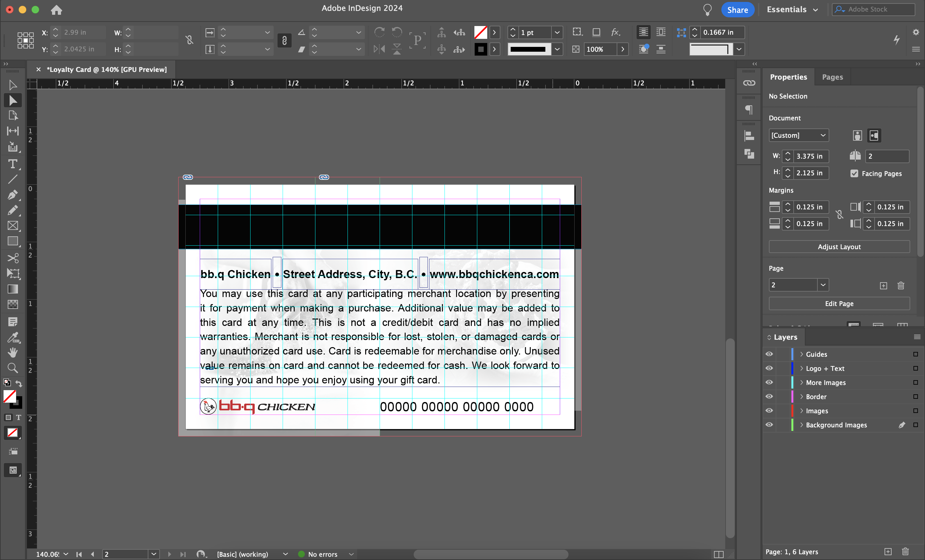Select the Line tool
925x560 pixels.
(x=13, y=179)
